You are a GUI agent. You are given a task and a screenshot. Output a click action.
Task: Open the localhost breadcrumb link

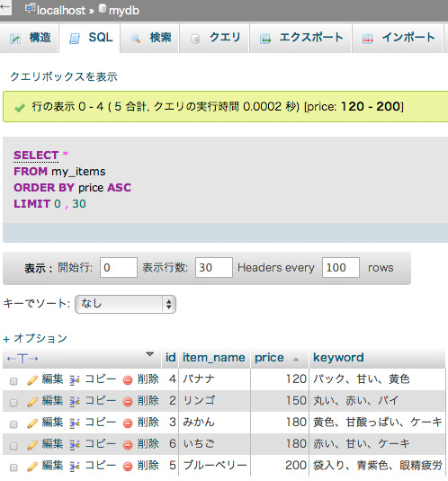coord(61,11)
